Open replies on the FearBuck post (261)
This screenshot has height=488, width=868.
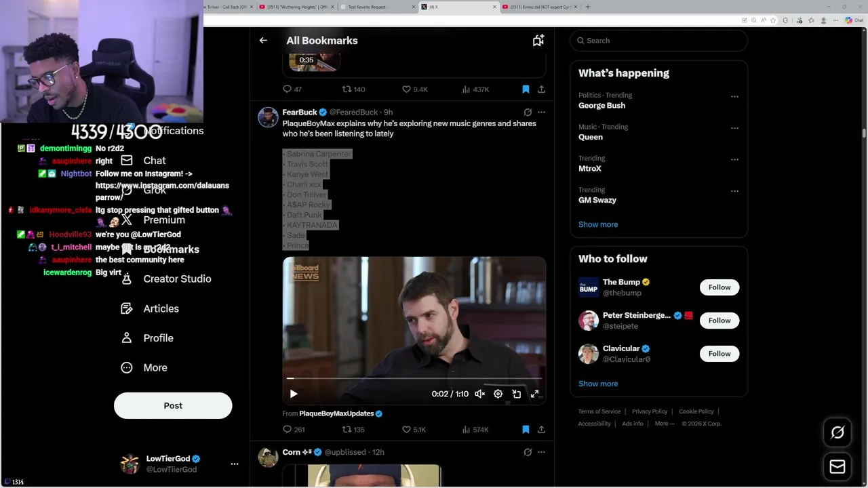294,430
